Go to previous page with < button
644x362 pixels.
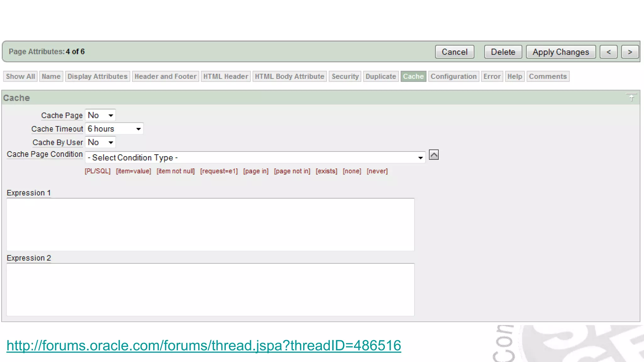click(x=608, y=52)
